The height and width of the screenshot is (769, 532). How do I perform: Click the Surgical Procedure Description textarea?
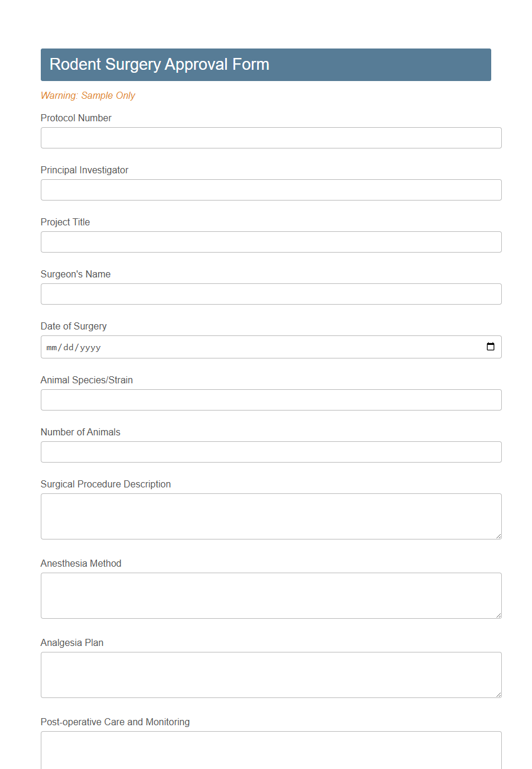[271, 515]
